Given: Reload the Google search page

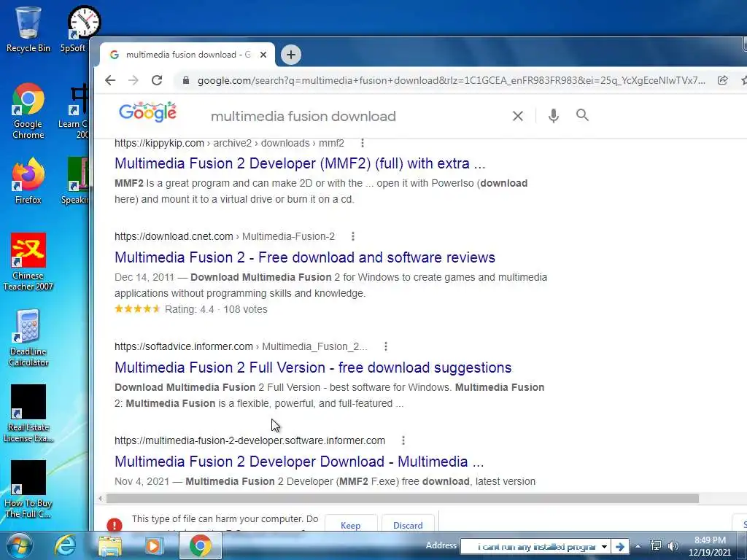Looking at the screenshot, I should pyautogui.click(x=157, y=80).
